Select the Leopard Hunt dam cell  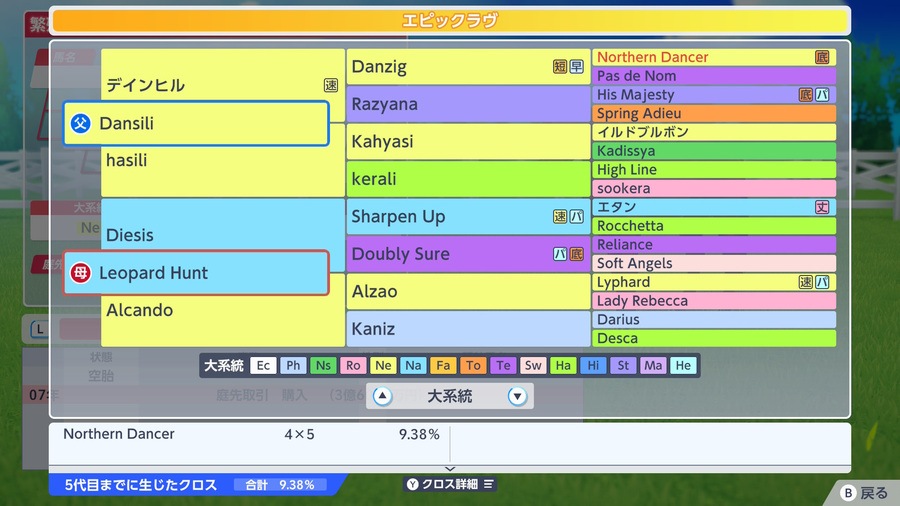point(196,273)
